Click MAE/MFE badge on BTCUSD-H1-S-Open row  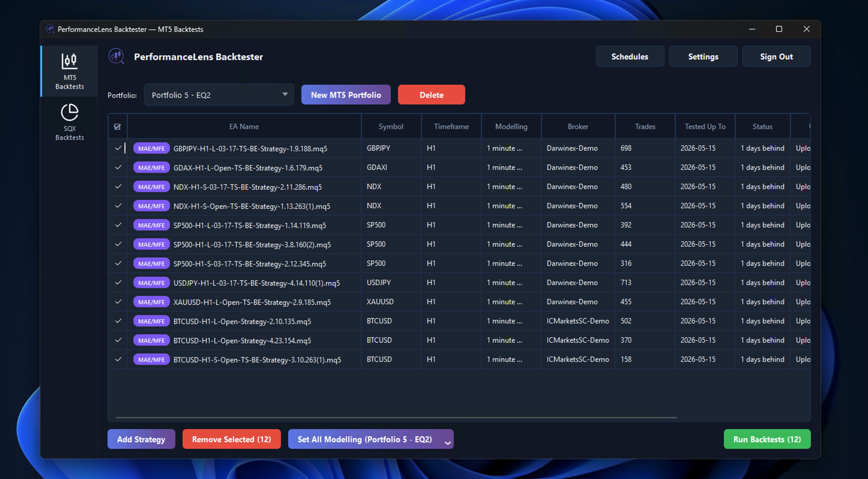pyautogui.click(x=151, y=360)
